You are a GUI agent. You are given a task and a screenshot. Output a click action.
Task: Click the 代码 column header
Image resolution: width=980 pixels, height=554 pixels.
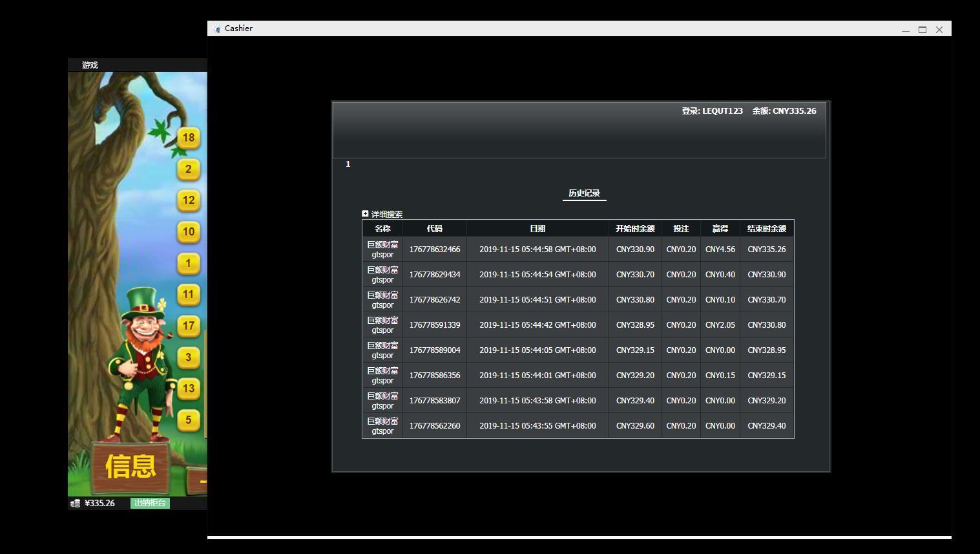coord(435,229)
